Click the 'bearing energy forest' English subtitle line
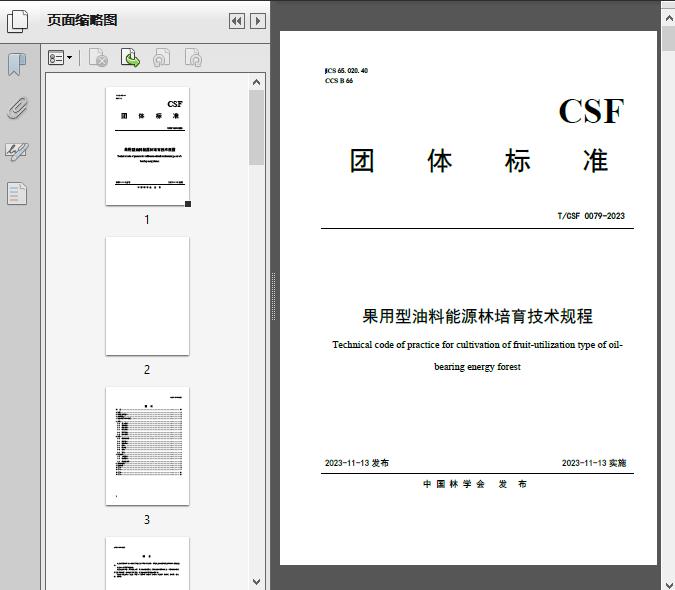This screenshot has width=675, height=590. (477, 367)
